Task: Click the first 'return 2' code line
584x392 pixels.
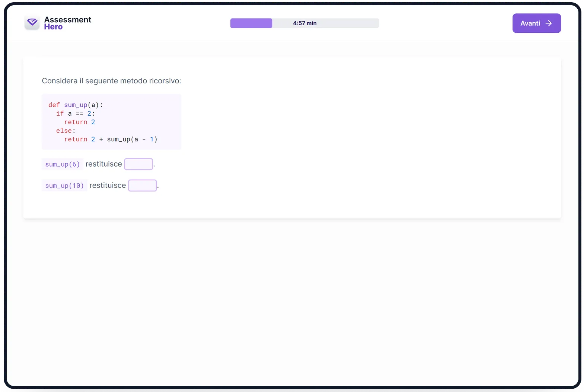Action: tap(79, 122)
